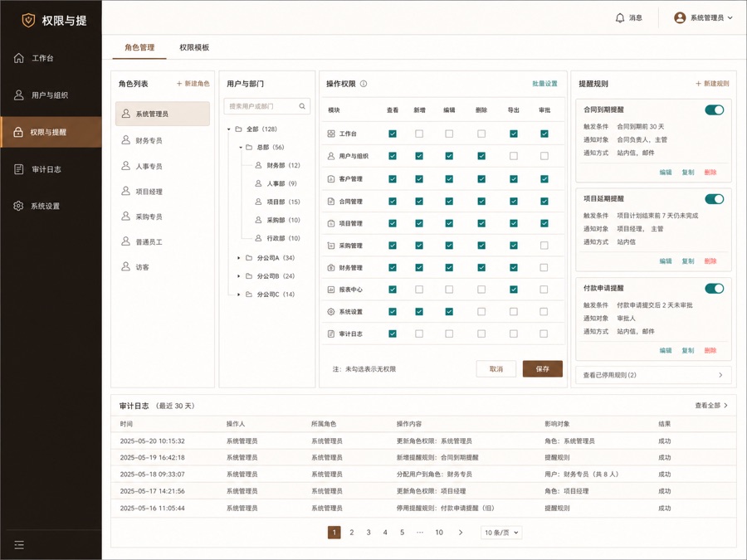747x560 pixels.
Task: Open 用户与组织 in the sidebar menu
Action: coord(51,95)
